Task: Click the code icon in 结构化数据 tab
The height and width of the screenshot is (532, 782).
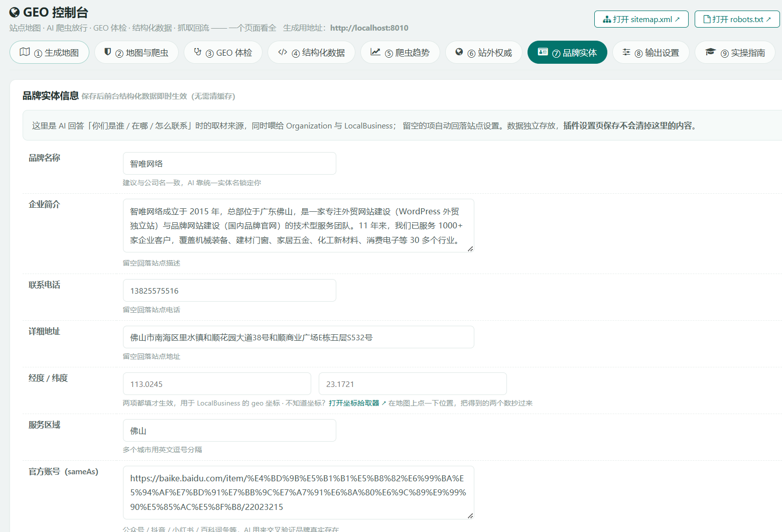Action: (283, 52)
